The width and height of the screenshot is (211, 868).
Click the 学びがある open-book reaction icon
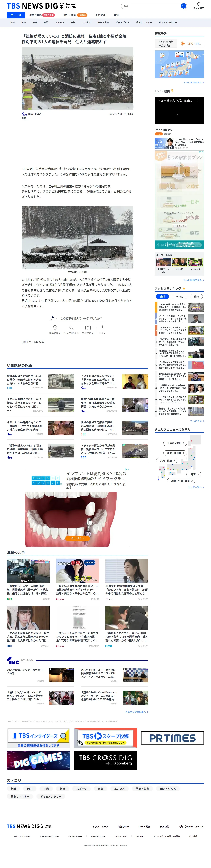point(88,328)
